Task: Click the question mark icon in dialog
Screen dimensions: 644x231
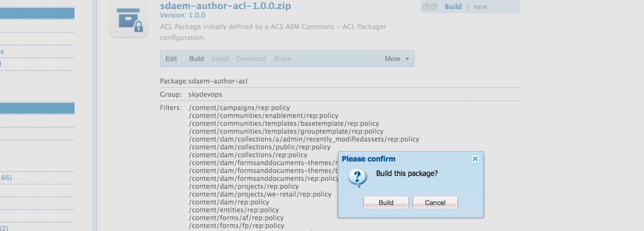Action: 357,177
